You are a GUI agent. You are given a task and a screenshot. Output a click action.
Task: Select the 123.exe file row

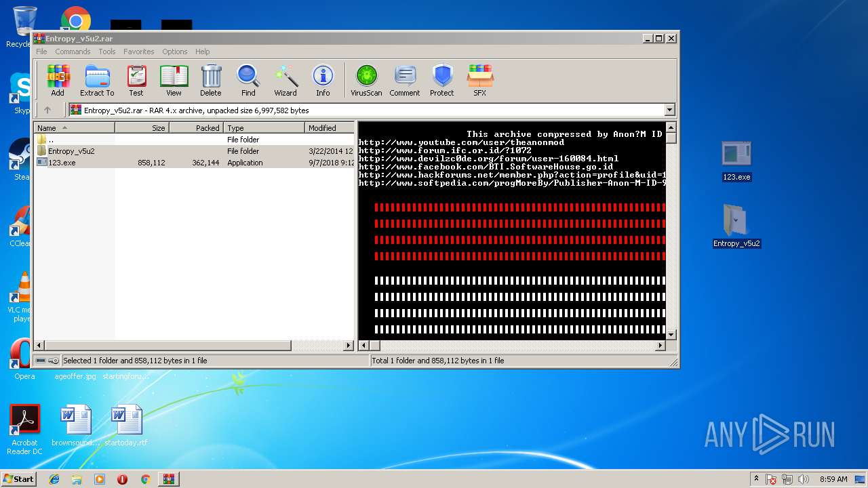(x=195, y=163)
